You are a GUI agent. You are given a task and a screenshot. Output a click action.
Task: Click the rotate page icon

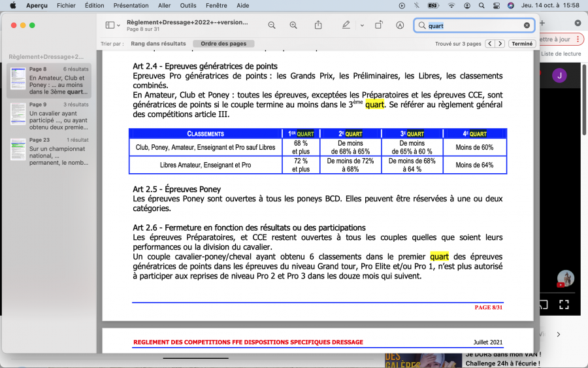(379, 25)
